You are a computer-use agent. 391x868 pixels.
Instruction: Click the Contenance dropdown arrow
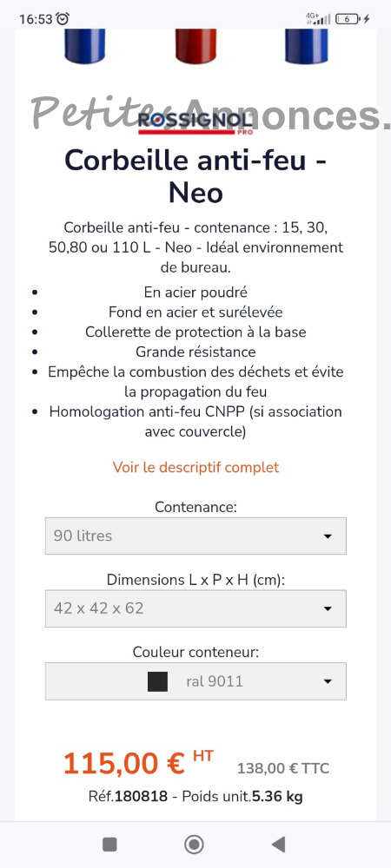point(328,536)
